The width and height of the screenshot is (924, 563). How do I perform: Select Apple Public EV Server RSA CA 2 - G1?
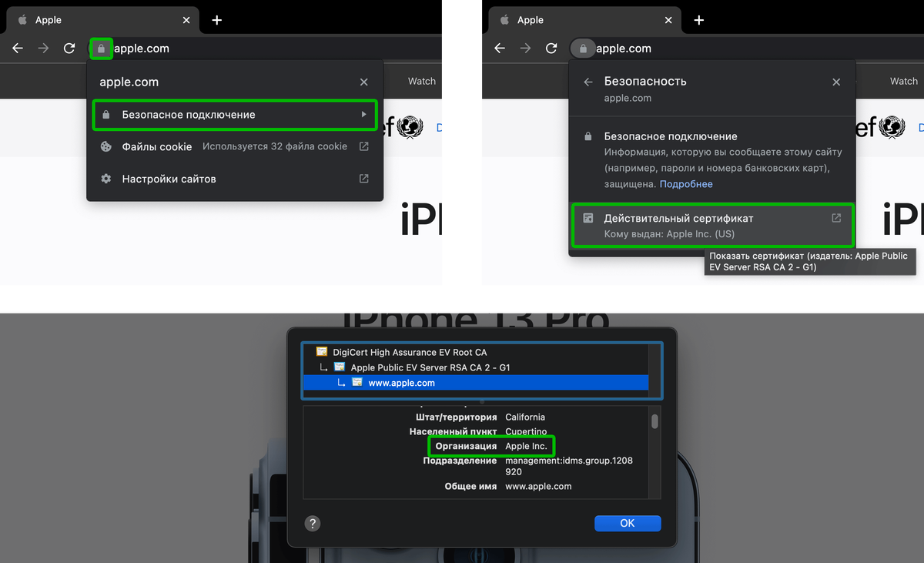coord(430,367)
